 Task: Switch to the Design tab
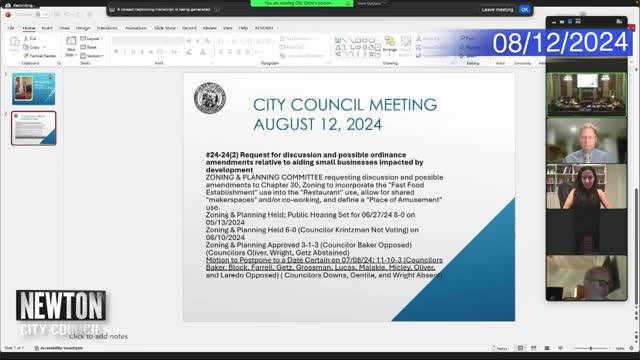click(83, 28)
